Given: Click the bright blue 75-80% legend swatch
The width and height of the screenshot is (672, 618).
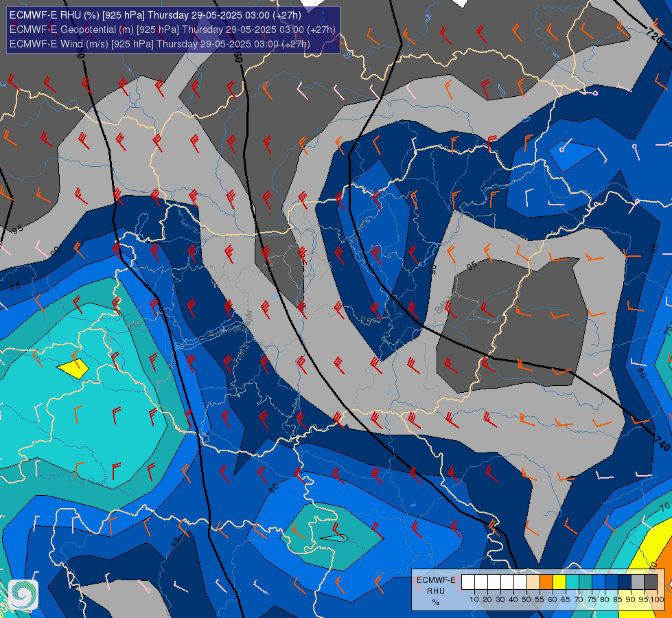Looking at the screenshot, I should coord(599,582).
